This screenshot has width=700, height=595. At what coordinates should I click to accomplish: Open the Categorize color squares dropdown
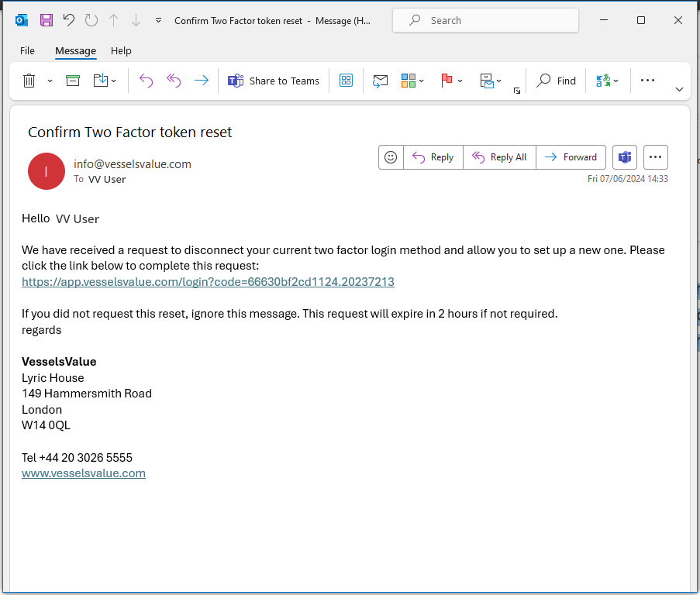[412, 81]
